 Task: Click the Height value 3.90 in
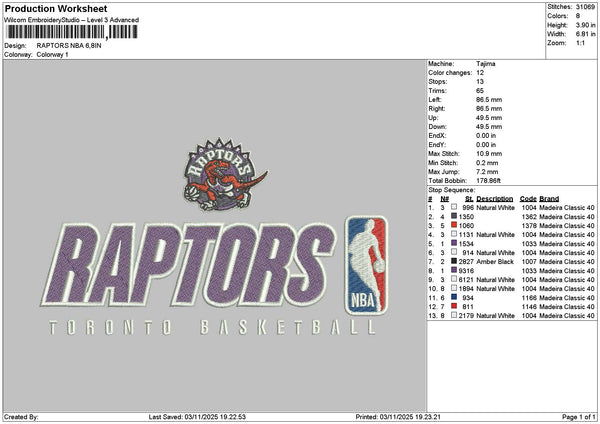coord(585,25)
